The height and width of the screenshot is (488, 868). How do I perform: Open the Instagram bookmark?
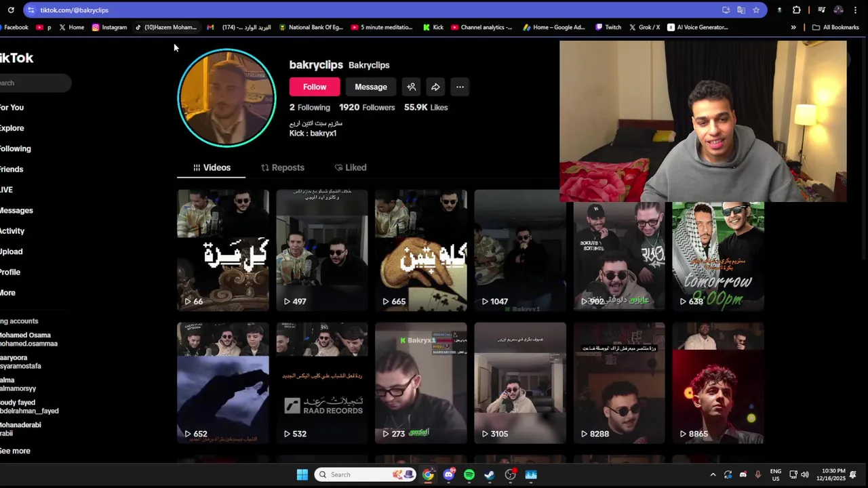point(110,27)
